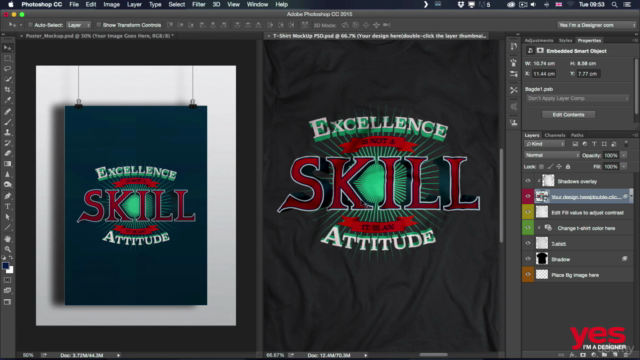640x360 pixels.
Task: Open the Normal blend mode dropdown
Action: pos(552,155)
